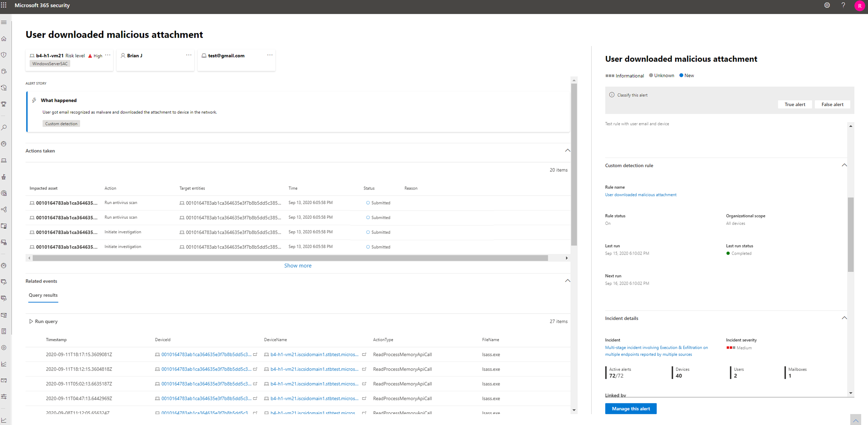
Task: Toggle the hamburger navigation menu
Action: [4, 22]
